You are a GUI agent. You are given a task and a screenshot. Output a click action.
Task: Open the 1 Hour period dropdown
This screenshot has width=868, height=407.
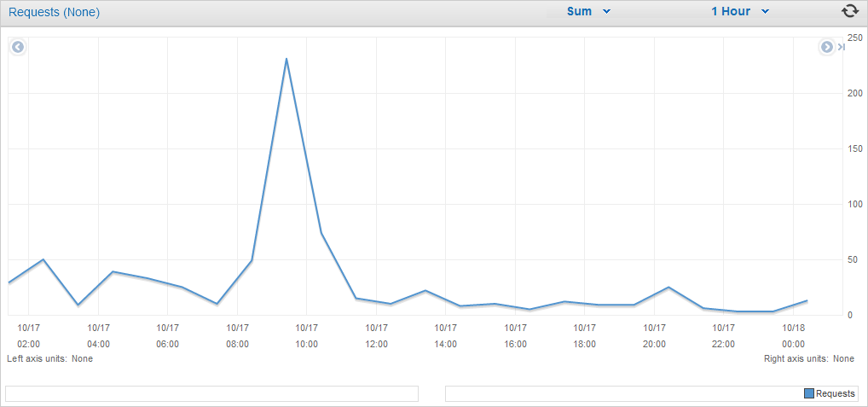click(x=740, y=11)
